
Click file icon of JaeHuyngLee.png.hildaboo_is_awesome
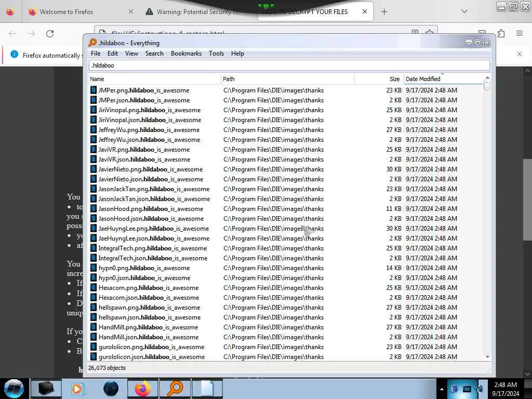tap(94, 229)
